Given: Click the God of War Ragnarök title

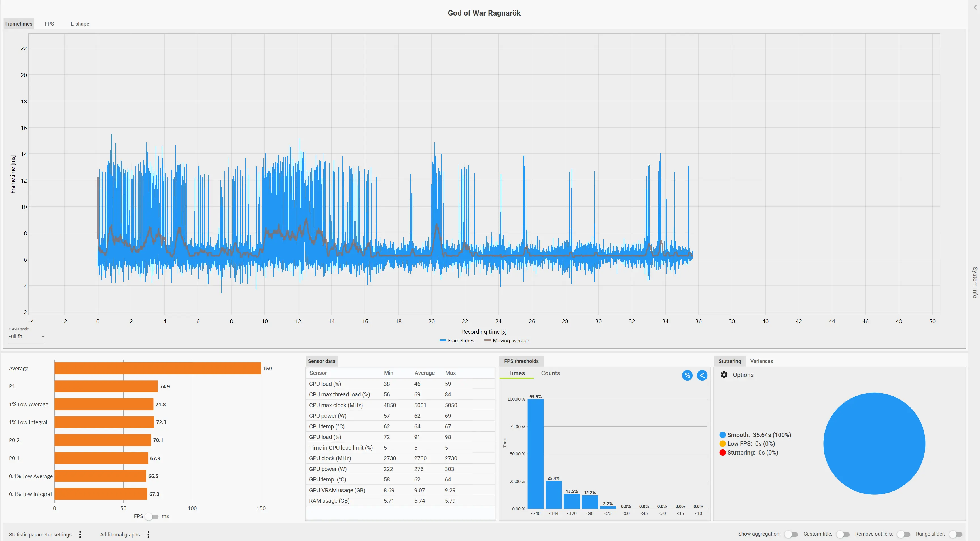Looking at the screenshot, I should pos(484,13).
